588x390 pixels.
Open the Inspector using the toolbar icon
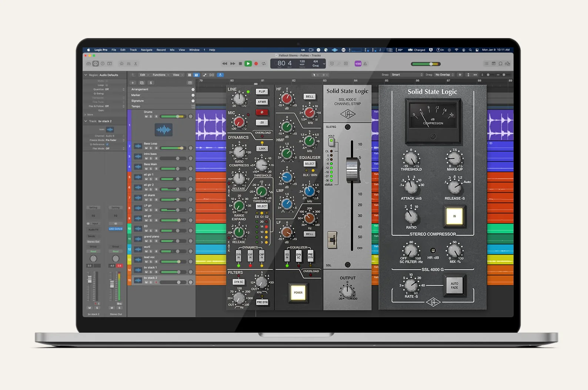pyautogui.click(x=96, y=64)
